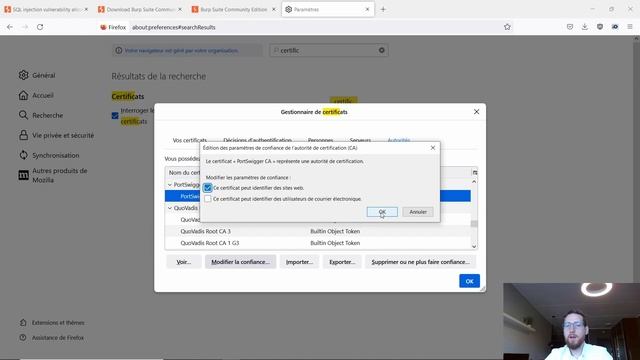Click 'navigateur géré par votre organisation' link
Image resolution: width=640 pixels, height=360 pixels.
(182, 51)
